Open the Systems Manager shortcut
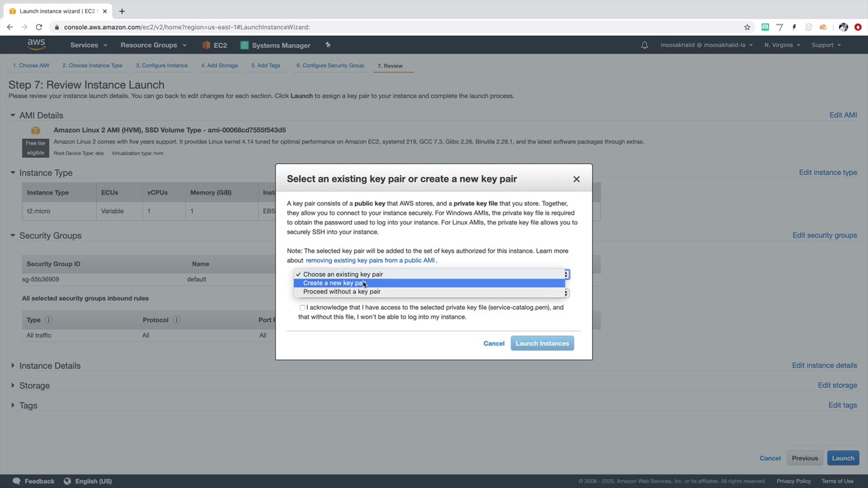The image size is (868, 488). 275,45
